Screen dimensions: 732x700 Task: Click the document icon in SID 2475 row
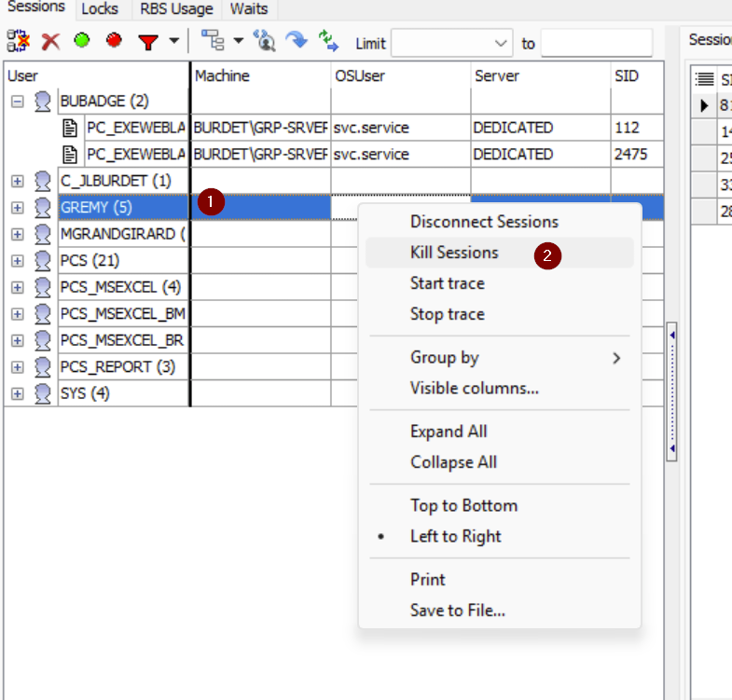70,155
